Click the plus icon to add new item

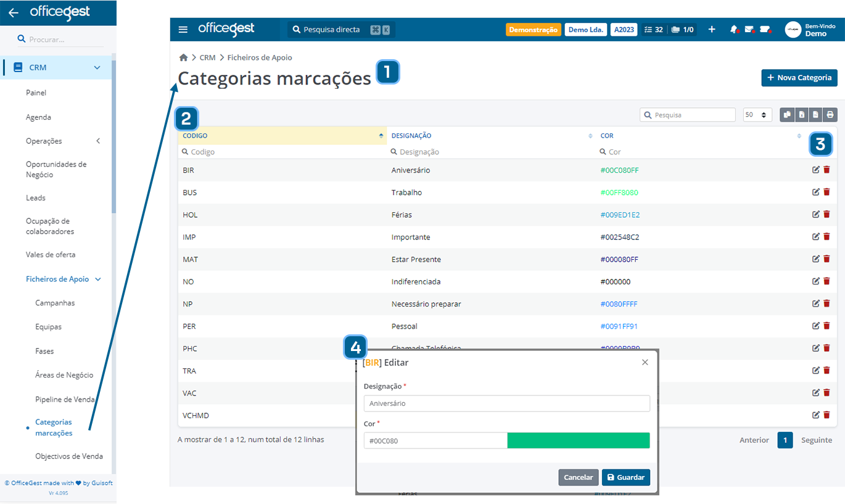point(712,28)
